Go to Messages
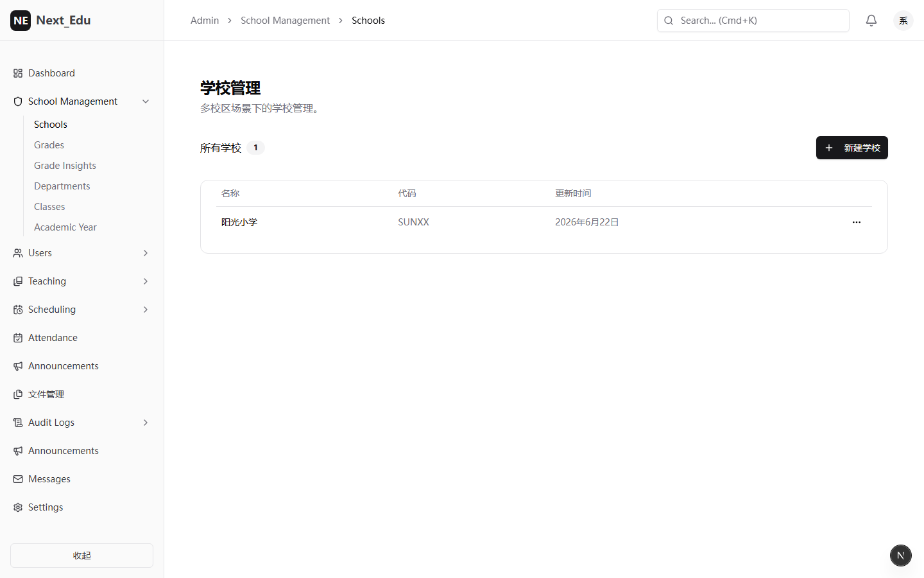 (82, 479)
